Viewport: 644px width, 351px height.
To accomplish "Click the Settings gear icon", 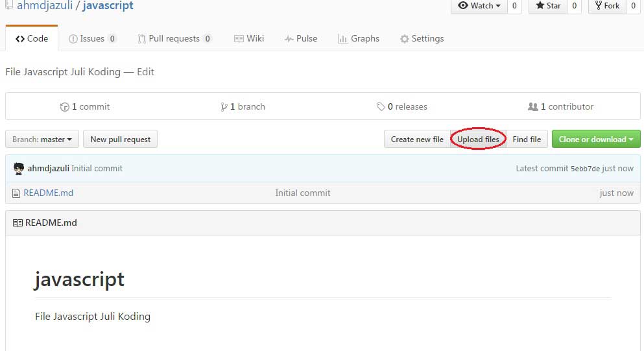I will pyautogui.click(x=405, y=39).
